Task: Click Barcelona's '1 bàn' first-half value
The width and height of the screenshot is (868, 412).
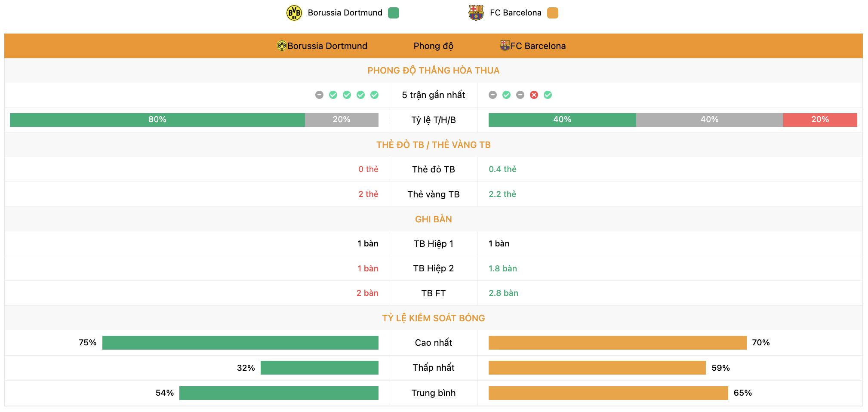Action: tap(499, 244)
